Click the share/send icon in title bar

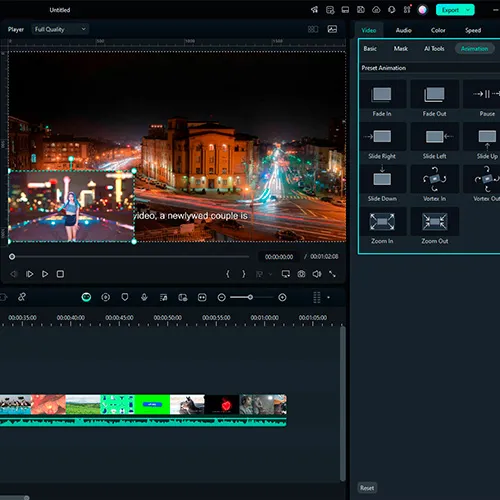314,10
